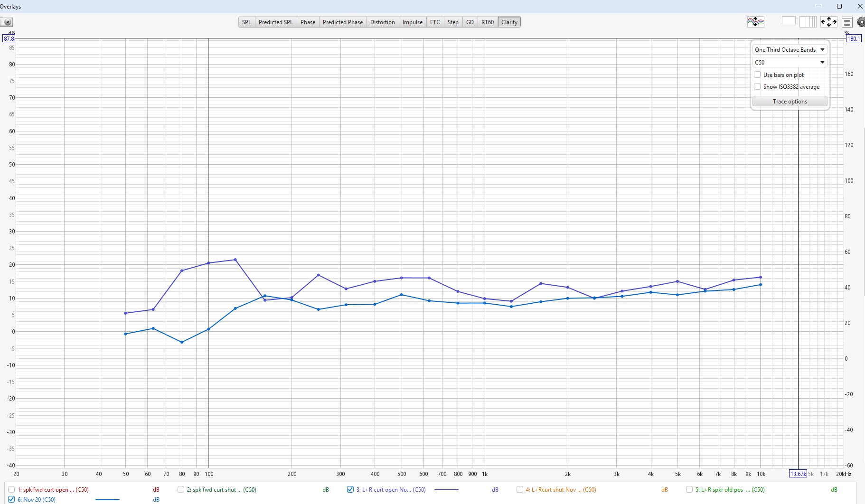Open graph settings gear icon

pyautogui.click(x=860, y=22)
